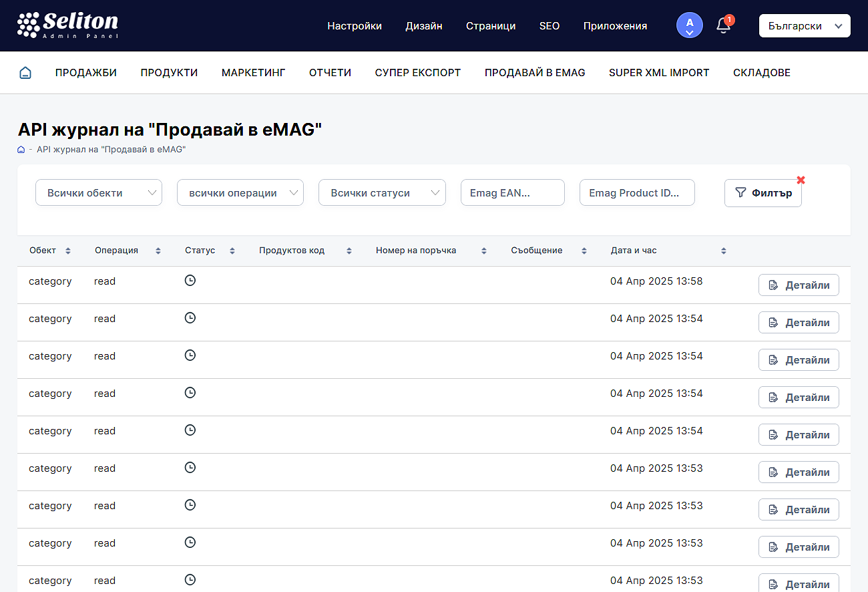Clear filters via the red X icon
Screen dimensions: 868x592
[801, 180]
